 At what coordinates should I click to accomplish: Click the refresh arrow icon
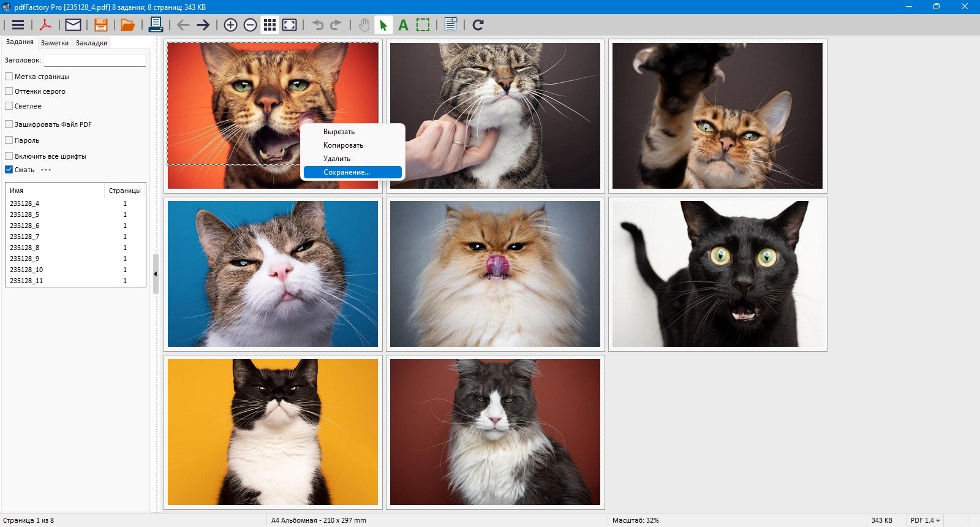478,25
